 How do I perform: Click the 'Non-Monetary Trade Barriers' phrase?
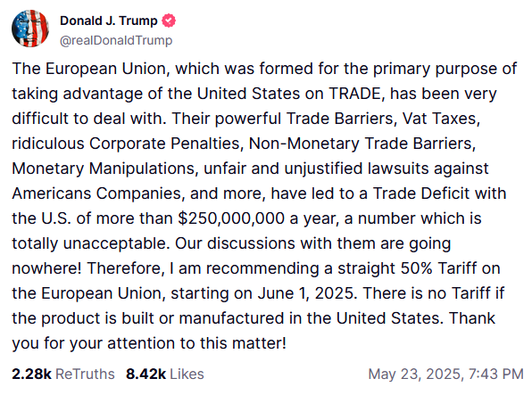pyautogui.click(x=362, y=144)
